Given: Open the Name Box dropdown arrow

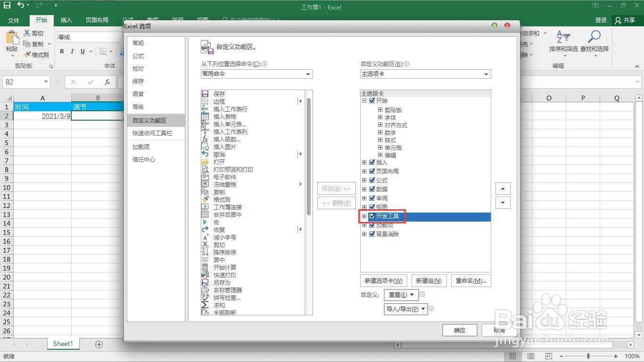Looking at the screenshot, I should click(x=46, y=82).
